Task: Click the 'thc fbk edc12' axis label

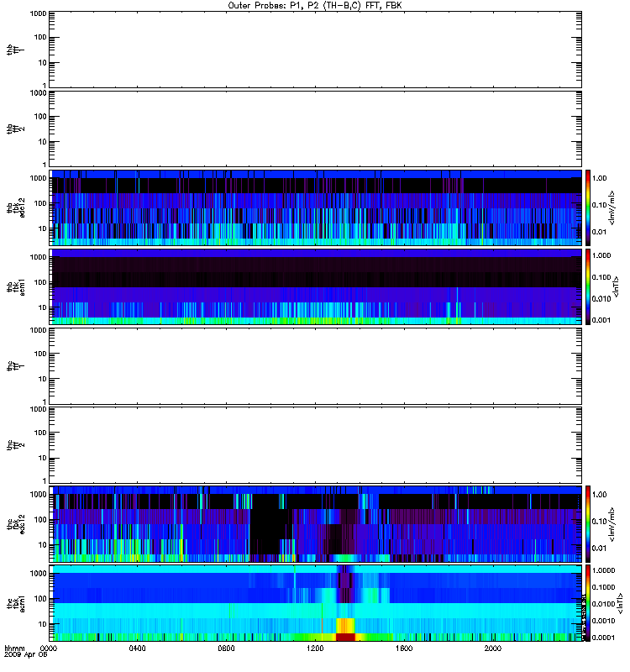Action: tap(16, 524)
